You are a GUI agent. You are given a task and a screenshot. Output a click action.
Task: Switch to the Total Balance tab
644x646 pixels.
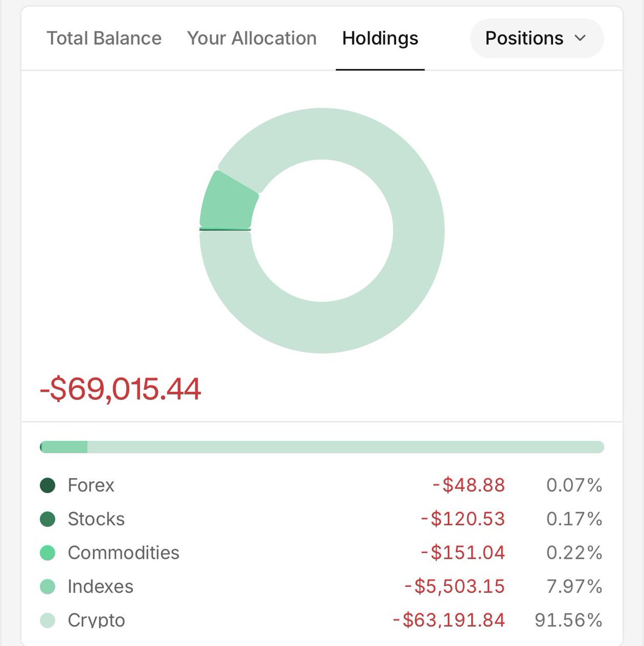click(x=104, y=38)
